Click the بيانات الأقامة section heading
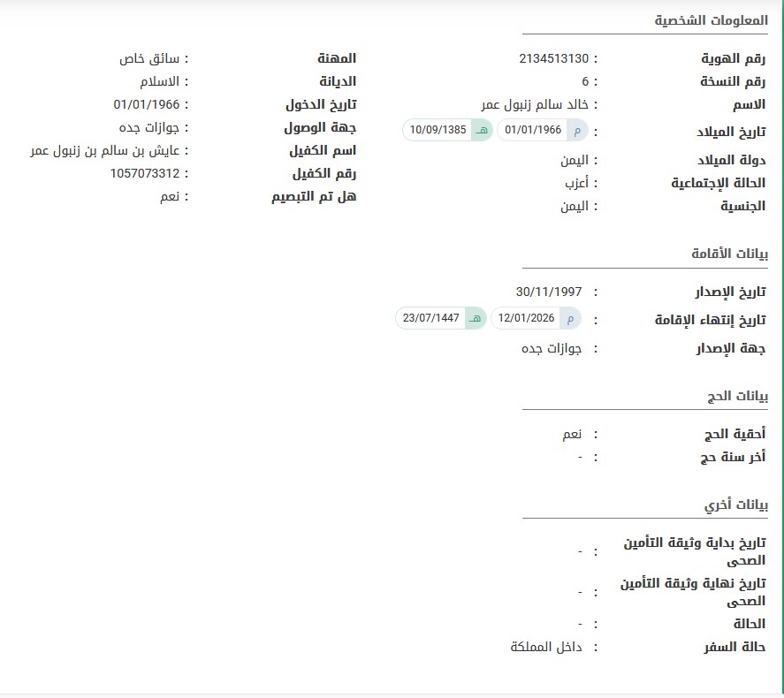The width and height of the screenshot is (784, 698). click(728, 254)
